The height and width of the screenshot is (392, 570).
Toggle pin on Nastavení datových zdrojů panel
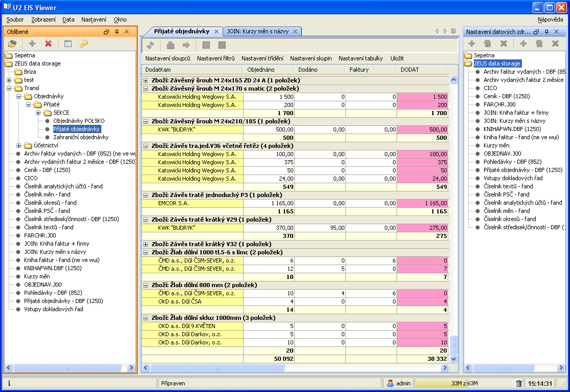tap(547, 32)
